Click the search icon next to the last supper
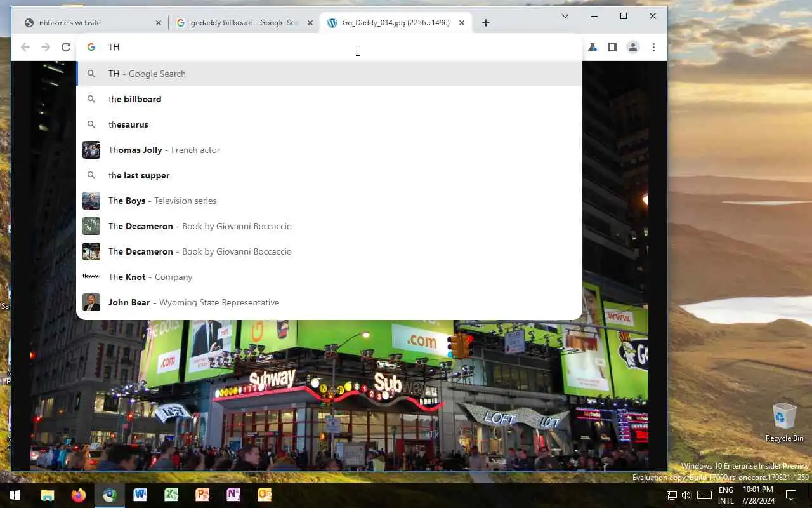This screenshot has height=508, width=812. [91, 175]
